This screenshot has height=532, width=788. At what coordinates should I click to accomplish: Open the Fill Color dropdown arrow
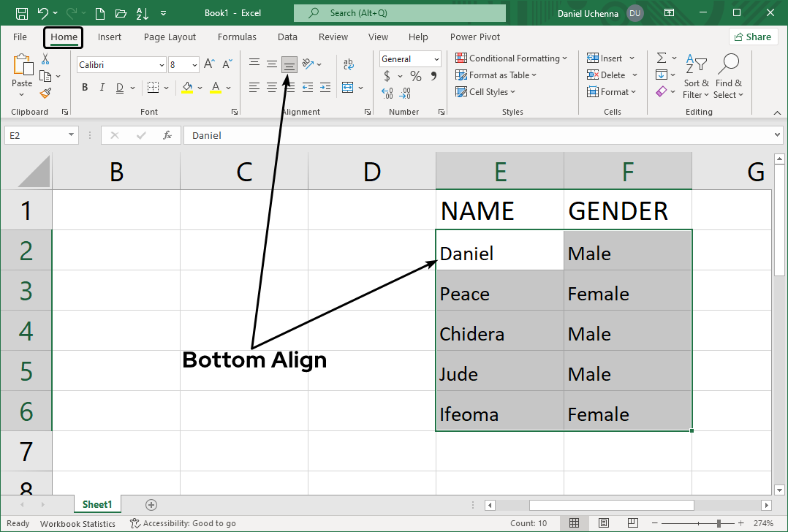tap(200, 87)
